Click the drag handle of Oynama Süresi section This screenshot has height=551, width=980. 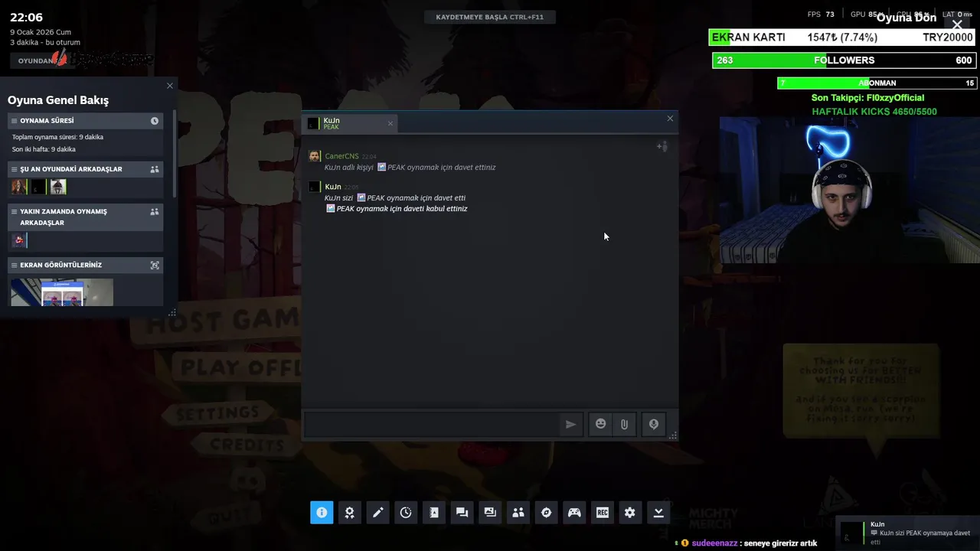point(14,121)
